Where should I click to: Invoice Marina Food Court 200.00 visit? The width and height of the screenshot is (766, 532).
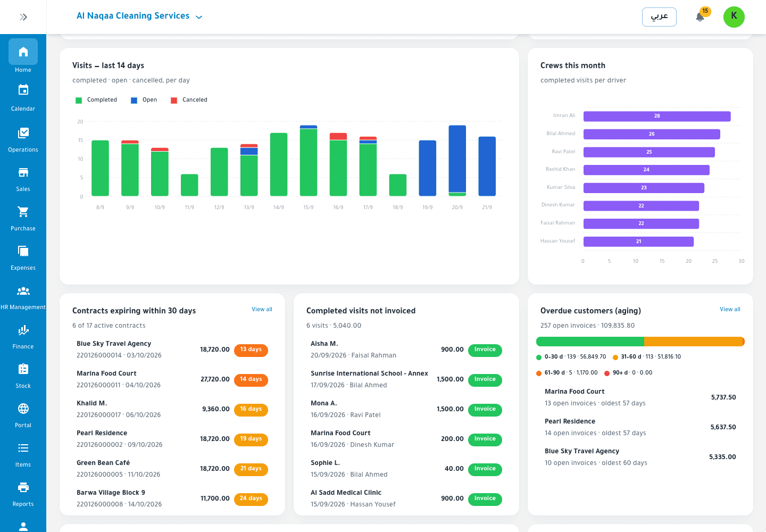[485, 439]
